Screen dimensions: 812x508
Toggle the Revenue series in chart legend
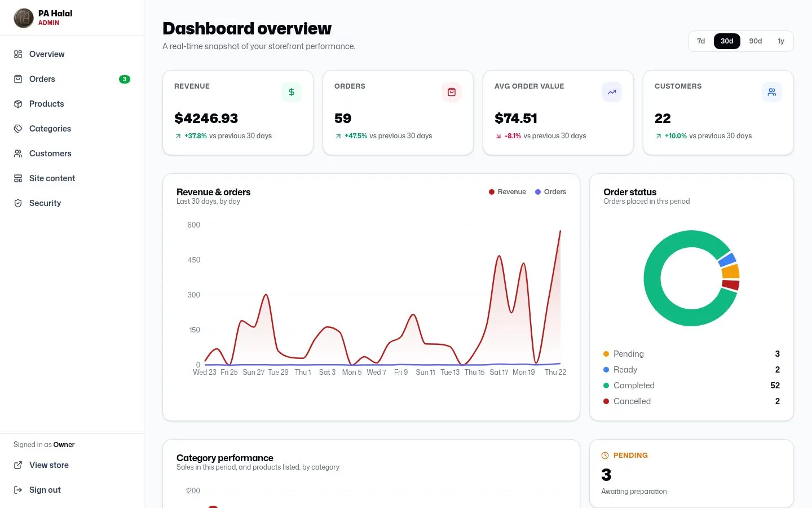[x=507, y=192]
